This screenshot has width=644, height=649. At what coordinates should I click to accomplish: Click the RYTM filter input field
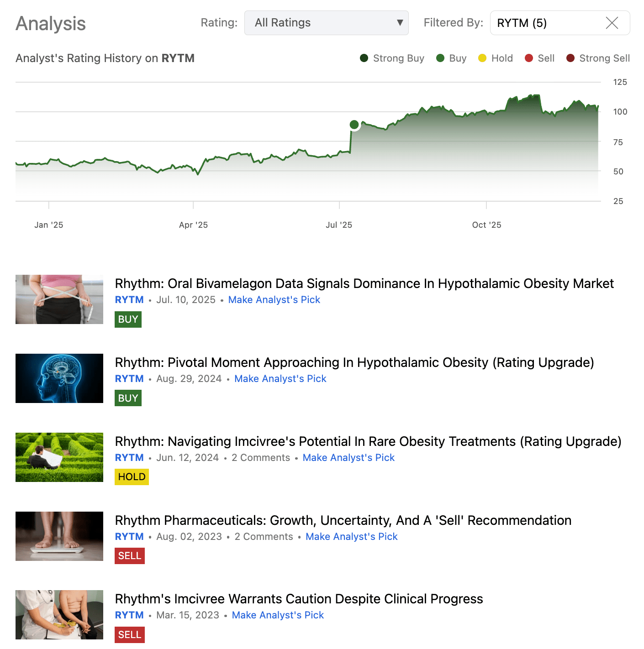[546, 23]
